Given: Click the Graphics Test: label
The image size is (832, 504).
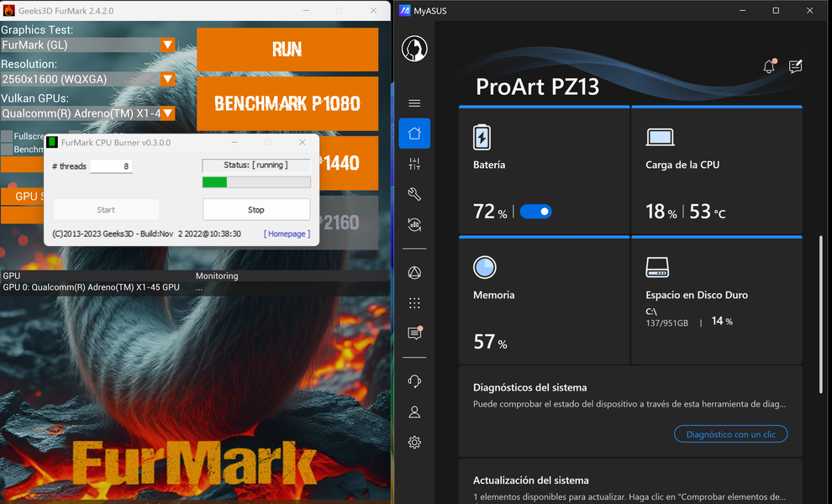Looking at the screenshot, I should pos(37,30).
